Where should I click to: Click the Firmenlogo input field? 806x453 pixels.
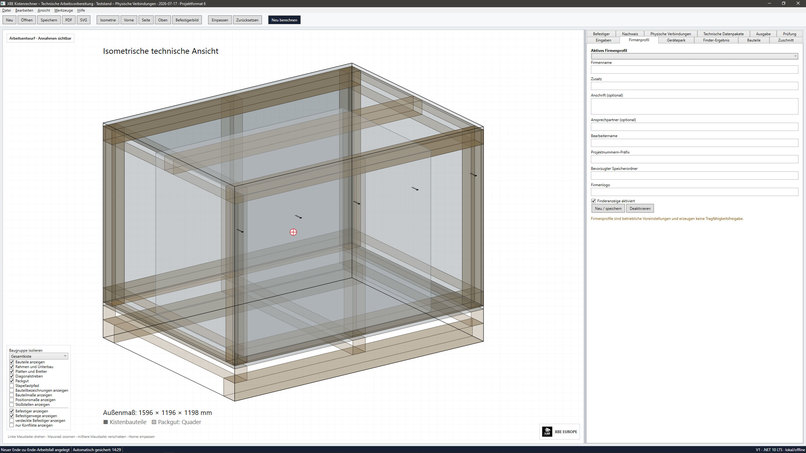[x=694, y=192]
